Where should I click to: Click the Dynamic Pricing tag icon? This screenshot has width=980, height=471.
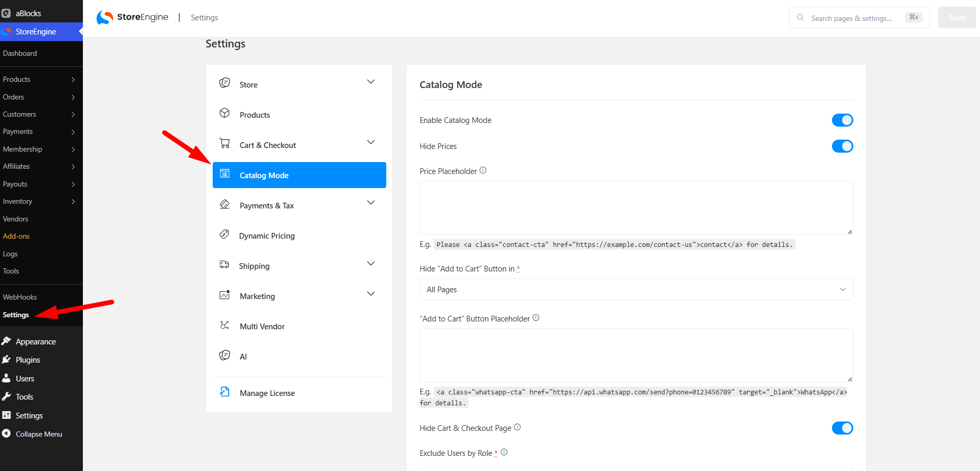pyautogui.click(x=225, y=234)
